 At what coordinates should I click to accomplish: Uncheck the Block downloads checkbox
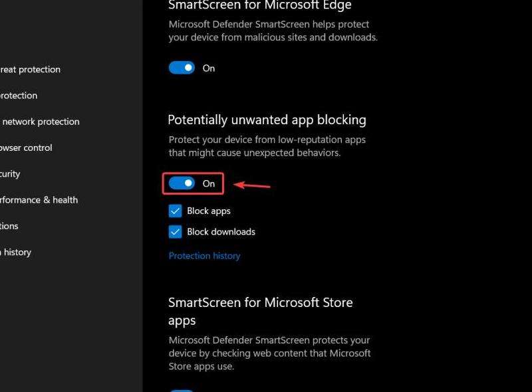(175, 232)
